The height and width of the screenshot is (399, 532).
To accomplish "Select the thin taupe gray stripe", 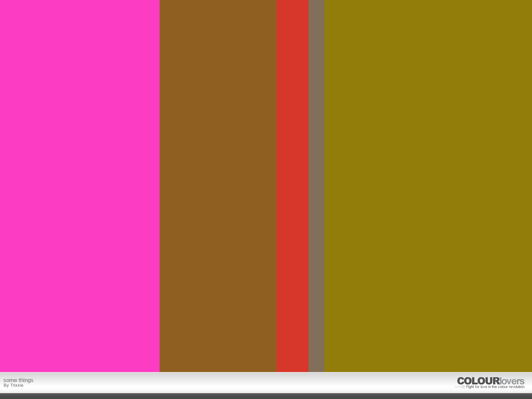I will point(317,186).
